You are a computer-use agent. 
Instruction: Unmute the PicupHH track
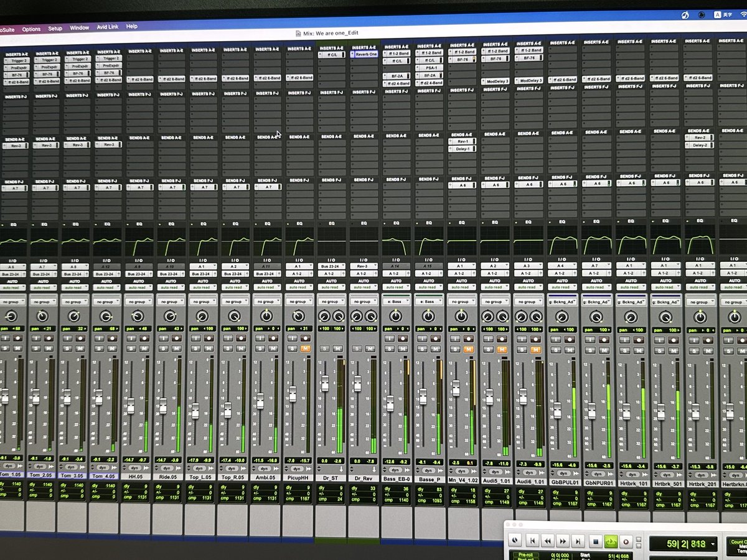tap(306, 348)
